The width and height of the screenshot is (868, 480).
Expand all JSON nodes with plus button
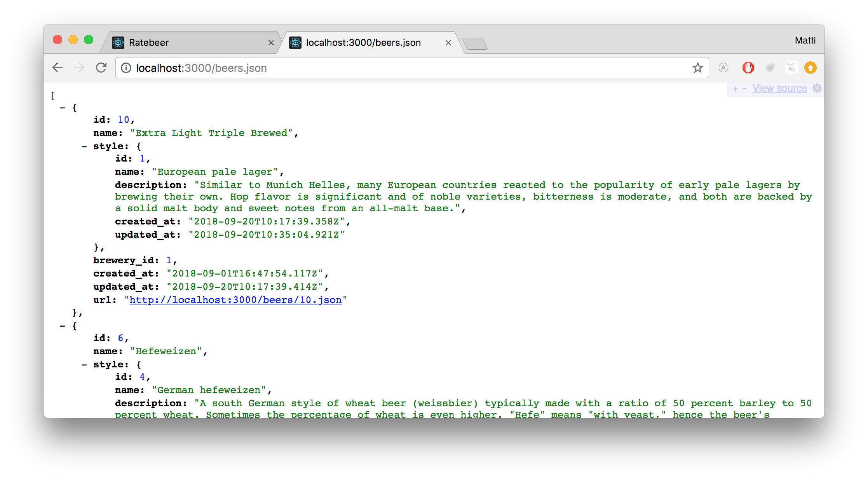(x=735, y=89)
